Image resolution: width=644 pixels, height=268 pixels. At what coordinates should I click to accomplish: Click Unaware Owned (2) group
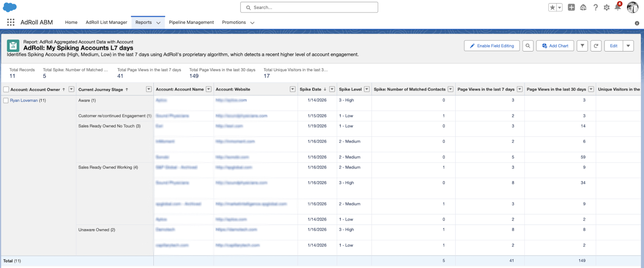[97, 230]
